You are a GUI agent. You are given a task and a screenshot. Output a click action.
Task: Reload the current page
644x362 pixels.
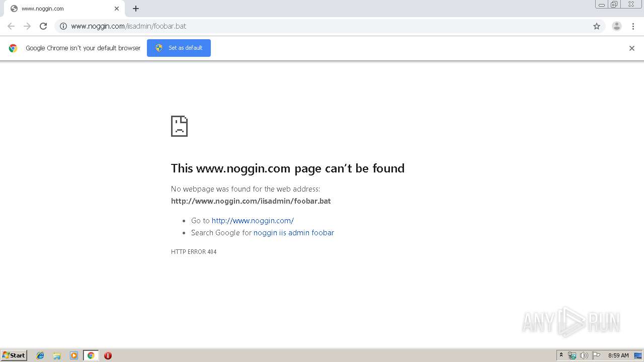tap(43, 26)
